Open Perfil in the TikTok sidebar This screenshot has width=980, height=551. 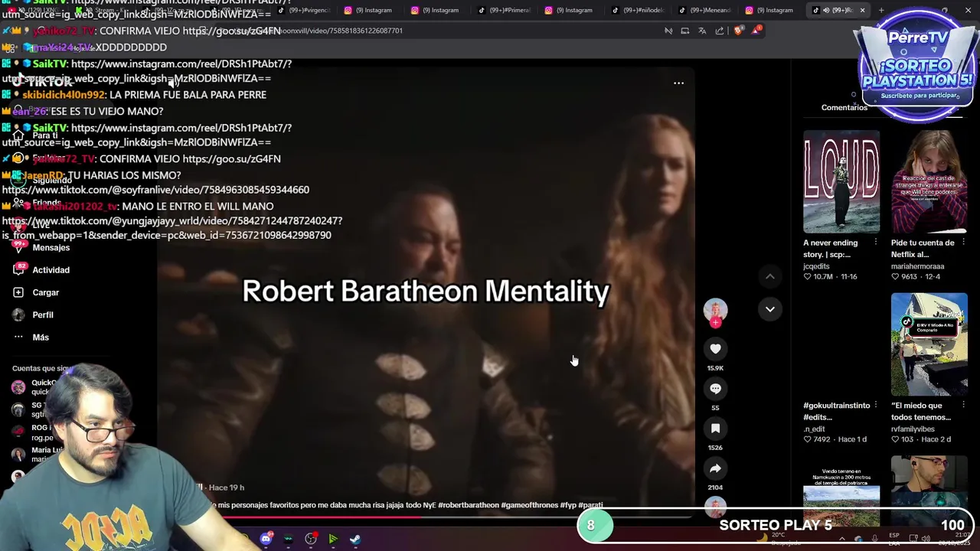click(43, 315)
